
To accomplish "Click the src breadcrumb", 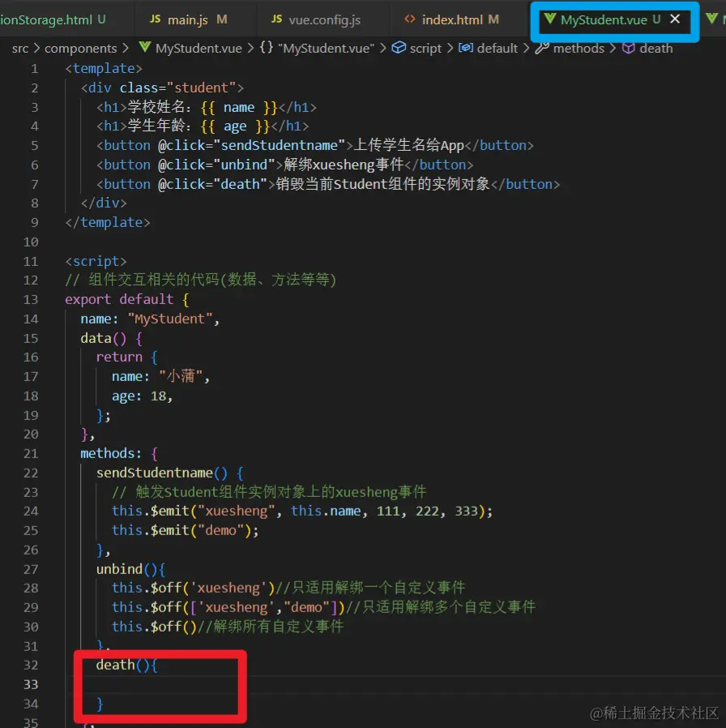I will [x=20, y=49].
